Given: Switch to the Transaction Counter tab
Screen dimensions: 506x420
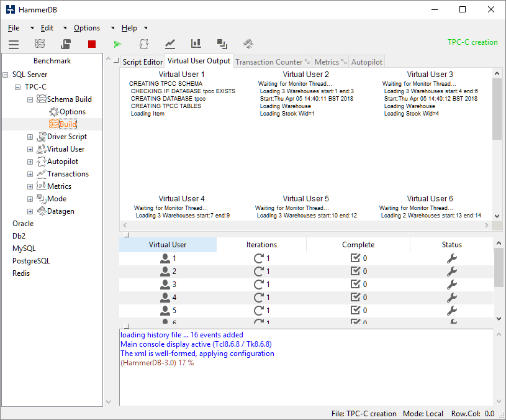Looking at the screenshot, I should 273,62.
